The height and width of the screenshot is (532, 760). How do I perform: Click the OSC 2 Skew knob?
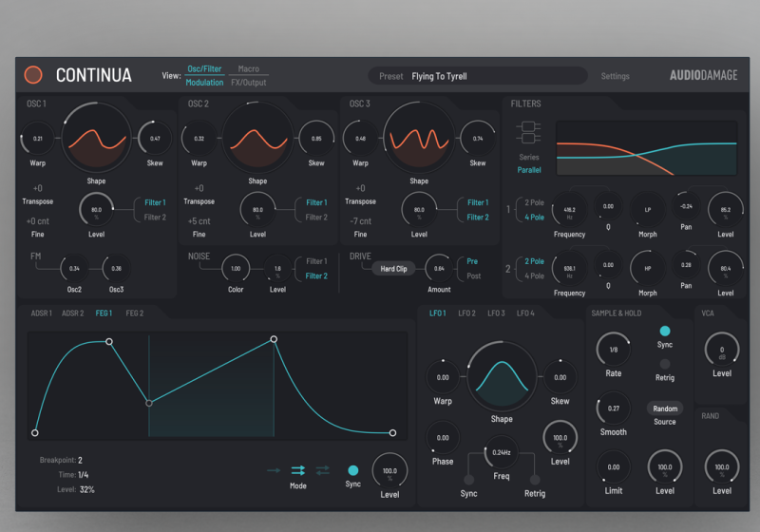pos(316,139)
